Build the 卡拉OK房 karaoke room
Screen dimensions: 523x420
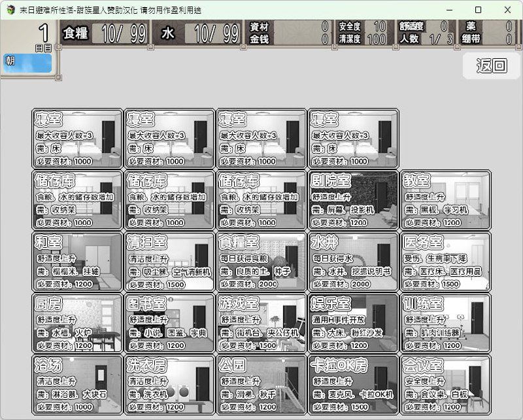point(352,387)
